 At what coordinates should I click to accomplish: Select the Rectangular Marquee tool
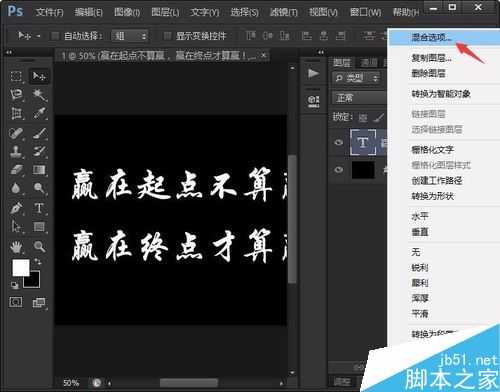tap(16, 76)
